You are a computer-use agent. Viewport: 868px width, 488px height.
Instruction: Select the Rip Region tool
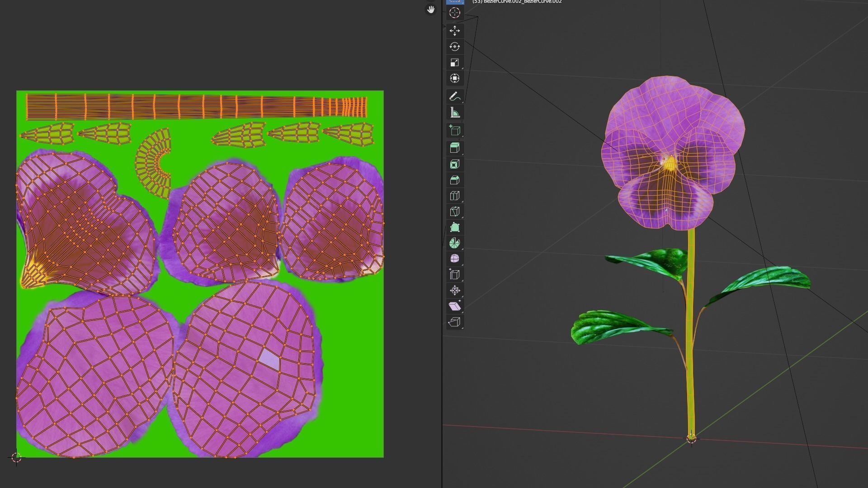click(x=455, y=322)
